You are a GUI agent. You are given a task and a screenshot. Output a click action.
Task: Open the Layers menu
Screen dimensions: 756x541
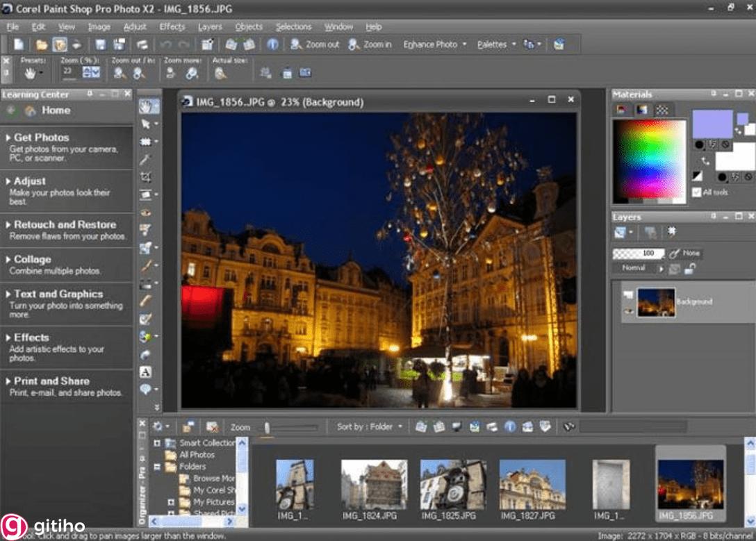pos(210,27)
